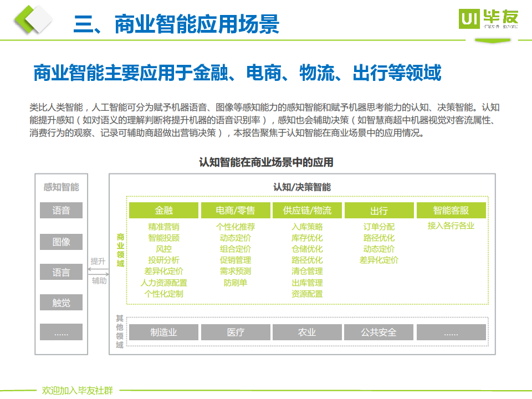Screen dimensions: 532x399
Task: Click the double-headed arrow between the panels
Action: 98,270
